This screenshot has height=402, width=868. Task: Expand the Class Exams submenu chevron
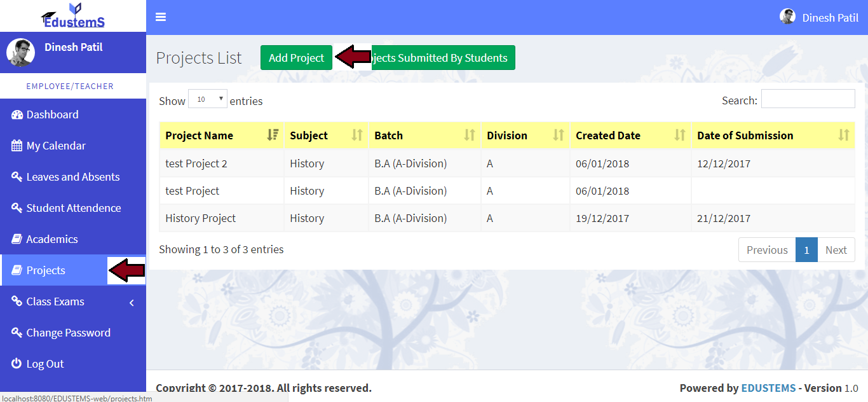(132, 302)
